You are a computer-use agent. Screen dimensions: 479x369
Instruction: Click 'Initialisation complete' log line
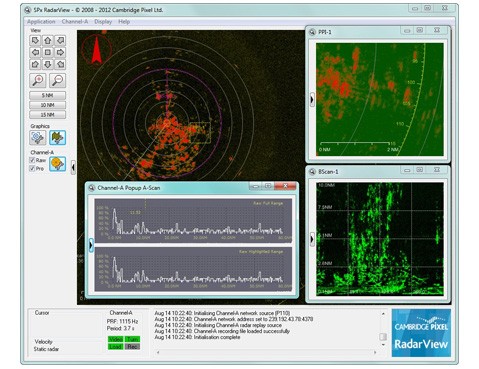coord(197,337)
